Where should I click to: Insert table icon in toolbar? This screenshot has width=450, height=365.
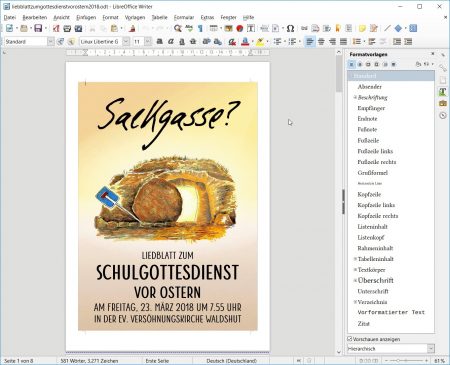(x=214, y=28)
